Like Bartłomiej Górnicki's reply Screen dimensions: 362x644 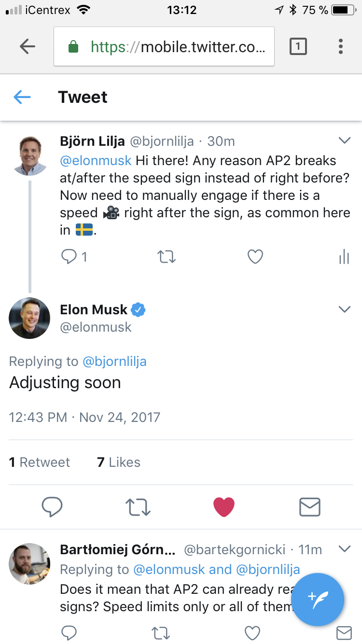[x=252, y=632]
